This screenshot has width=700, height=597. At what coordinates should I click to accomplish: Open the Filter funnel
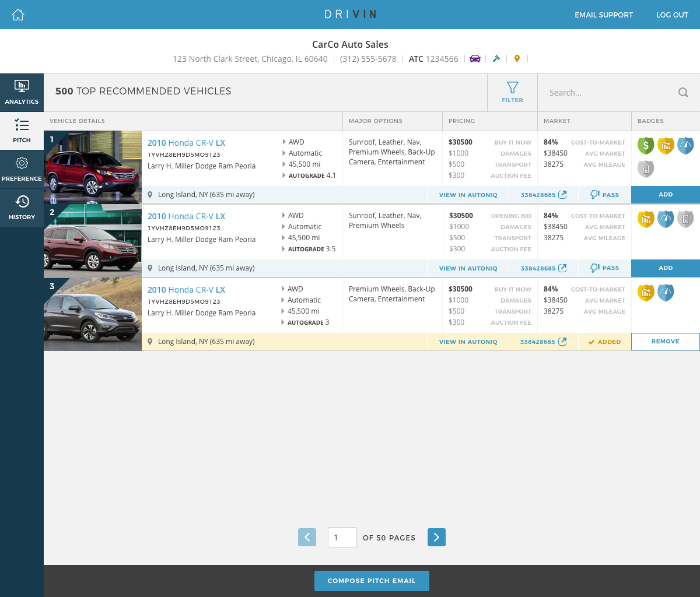[512, 92]
